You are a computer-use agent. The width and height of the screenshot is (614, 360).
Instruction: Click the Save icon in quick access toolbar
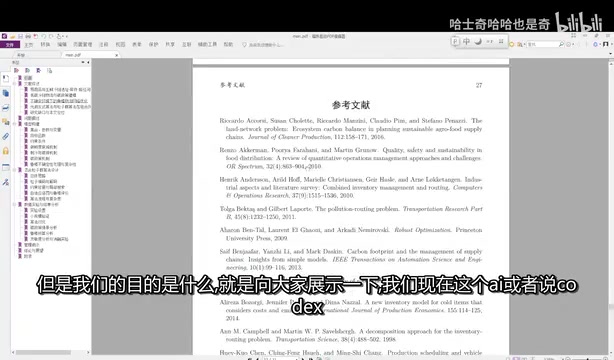20,36
